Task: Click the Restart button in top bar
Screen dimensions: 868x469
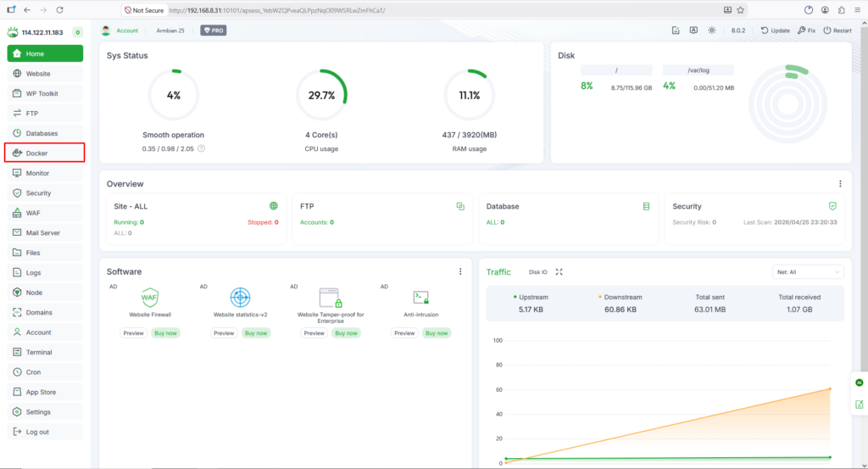Action: [837, 31]
